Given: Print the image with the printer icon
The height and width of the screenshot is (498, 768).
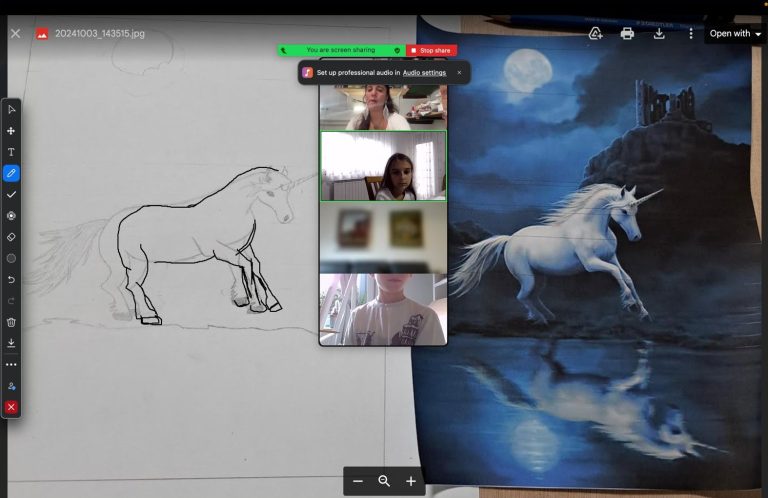Looking at the screenshot, I should [627, 33].
